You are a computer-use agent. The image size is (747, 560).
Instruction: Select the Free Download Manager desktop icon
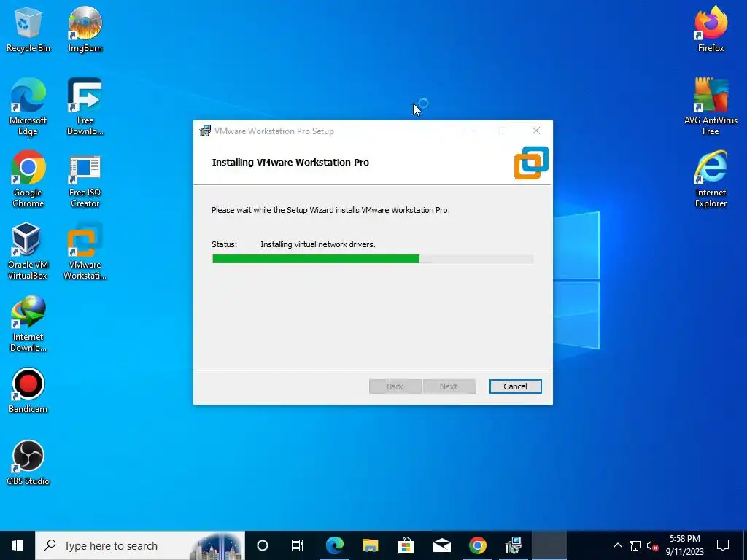(85, 107)
